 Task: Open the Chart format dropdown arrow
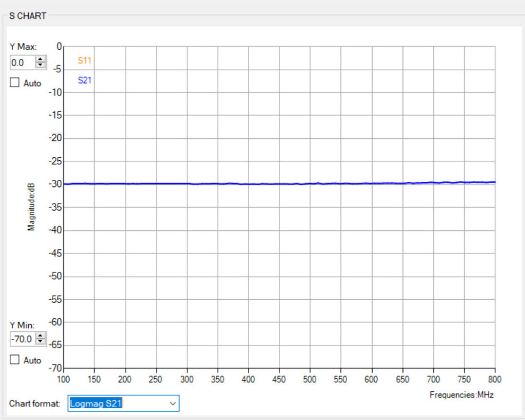click(172, 404)
